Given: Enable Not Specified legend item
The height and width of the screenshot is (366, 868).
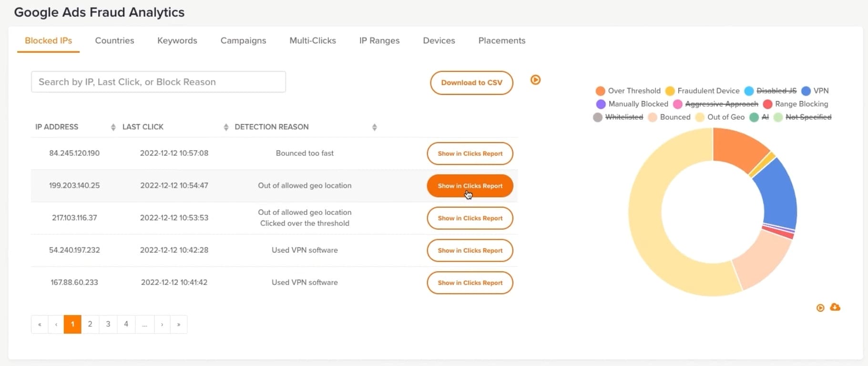Looking at the screenshot, I should pos(802,117).
